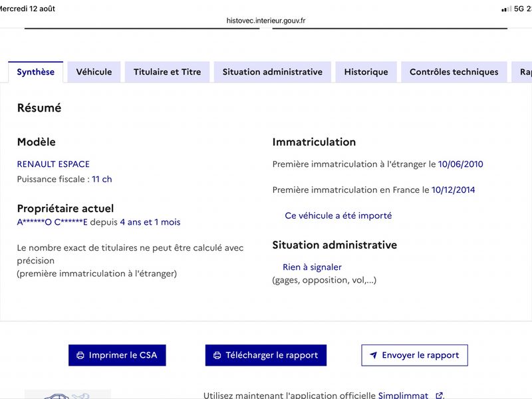Click the 10/06/2010 foreign registration date
532x399 pixels.
[x=460, y=164]
